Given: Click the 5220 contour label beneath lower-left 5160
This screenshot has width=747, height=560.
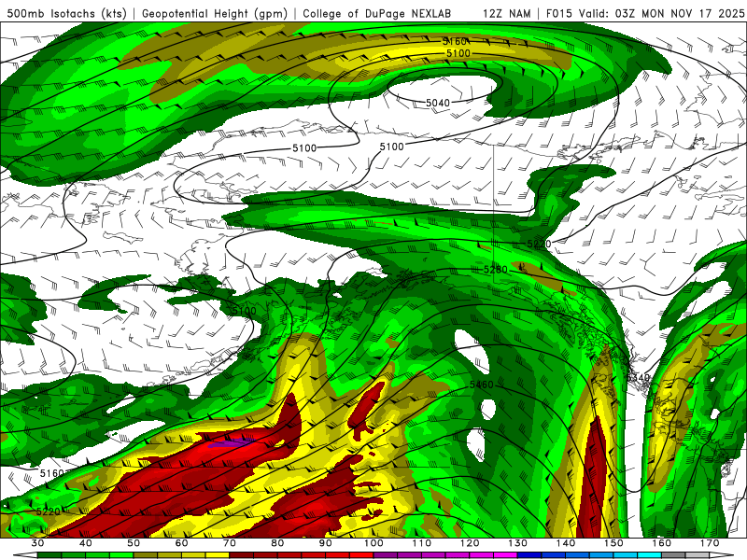Looking at the screenshot, I should [49, 511].
